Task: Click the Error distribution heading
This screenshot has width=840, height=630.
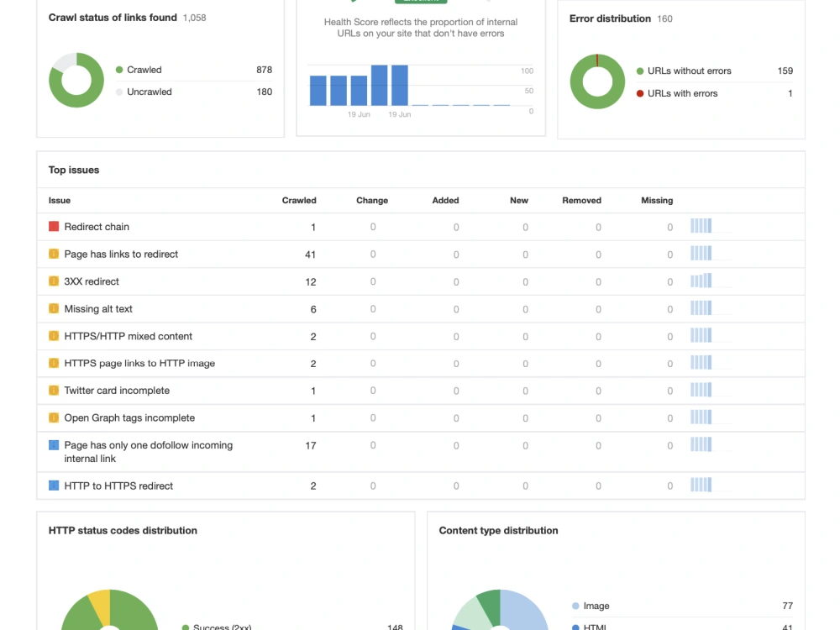Action: click(610, 18)
